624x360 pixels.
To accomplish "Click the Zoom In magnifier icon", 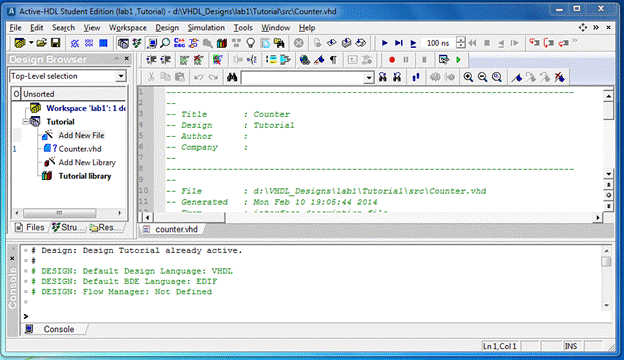I will tap(468, 77).
